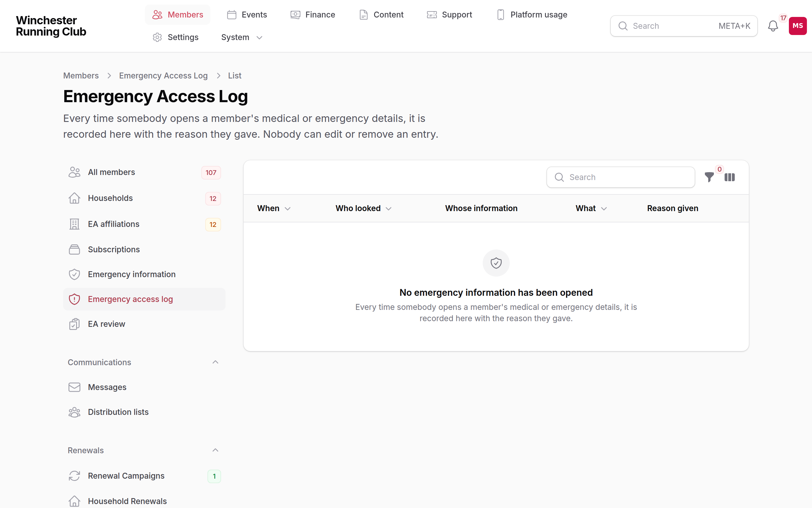This screenshot has height=508, width=812.
Task: Click List breadcrumb item
Action: [235, 76]
